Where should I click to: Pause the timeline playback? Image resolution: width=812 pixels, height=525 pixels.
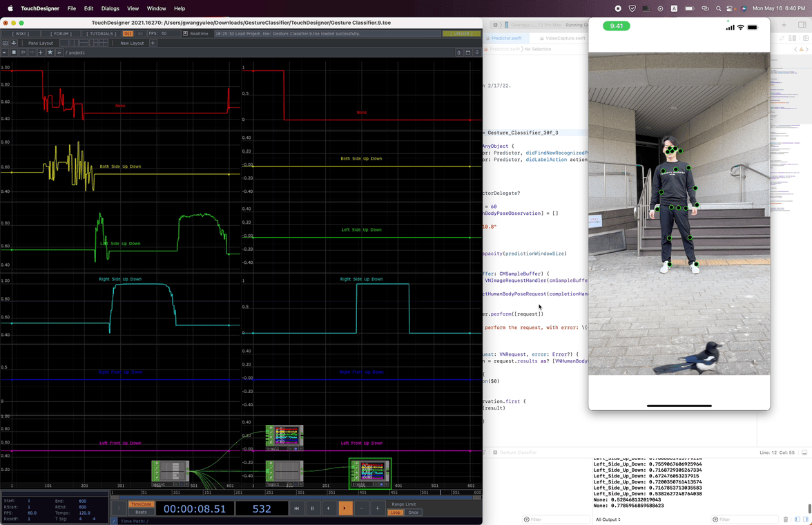[312, 508]
